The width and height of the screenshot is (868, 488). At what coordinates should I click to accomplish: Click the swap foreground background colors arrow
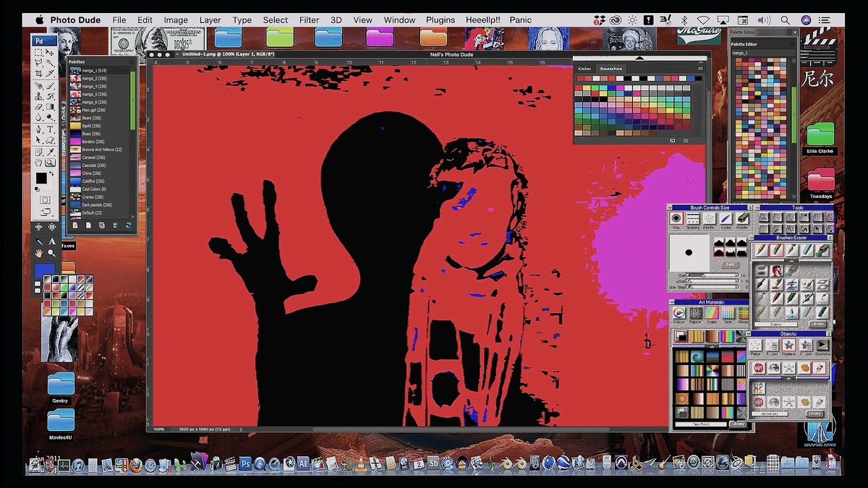click(x=51, y=173)
